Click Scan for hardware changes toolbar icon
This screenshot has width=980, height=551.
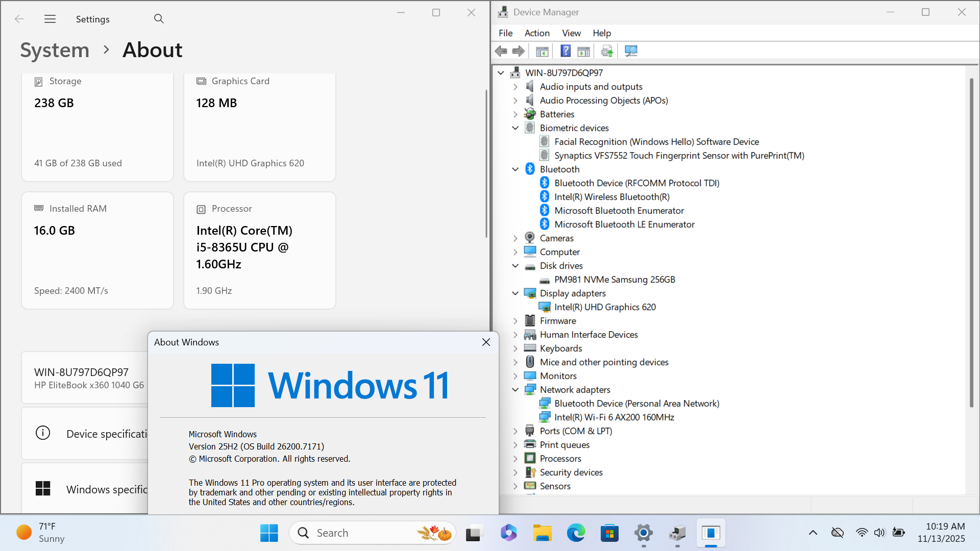[631, 51]
